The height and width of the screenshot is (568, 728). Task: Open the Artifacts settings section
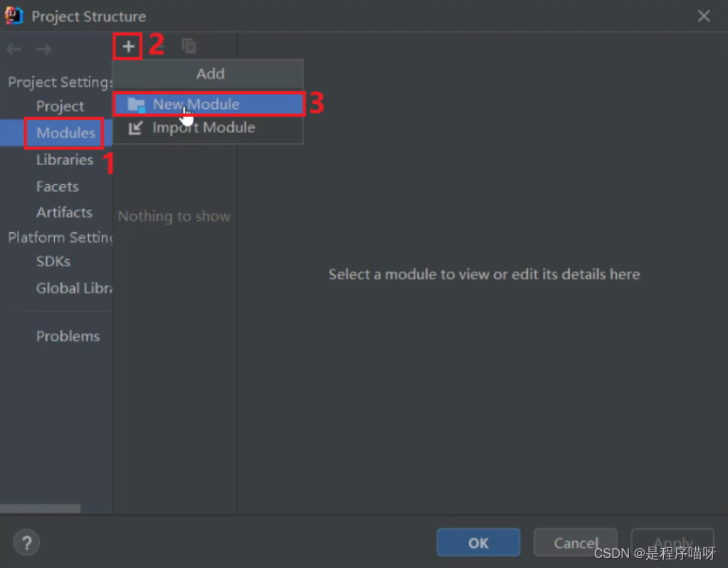[x=64, y=213]
